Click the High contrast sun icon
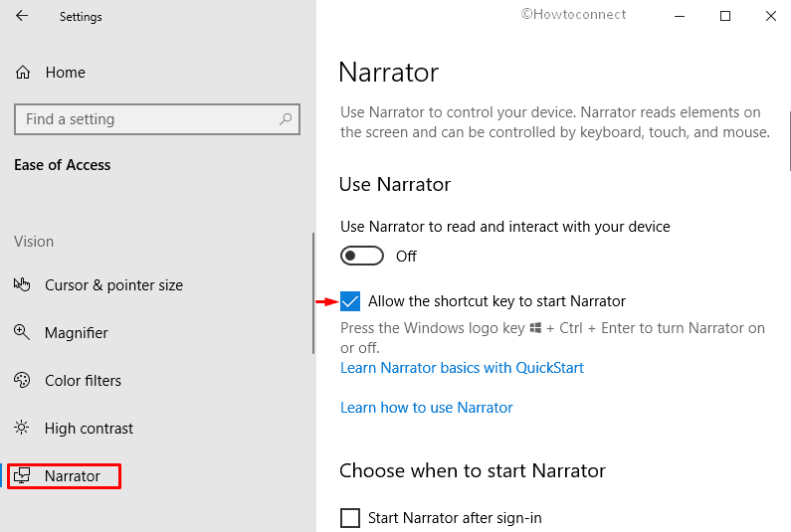 pos(22,428)
